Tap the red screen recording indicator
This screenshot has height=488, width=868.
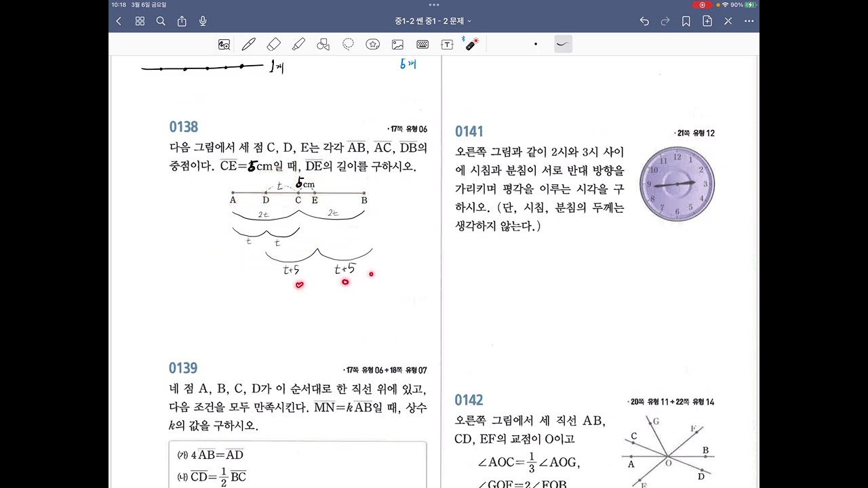[702, 5]
